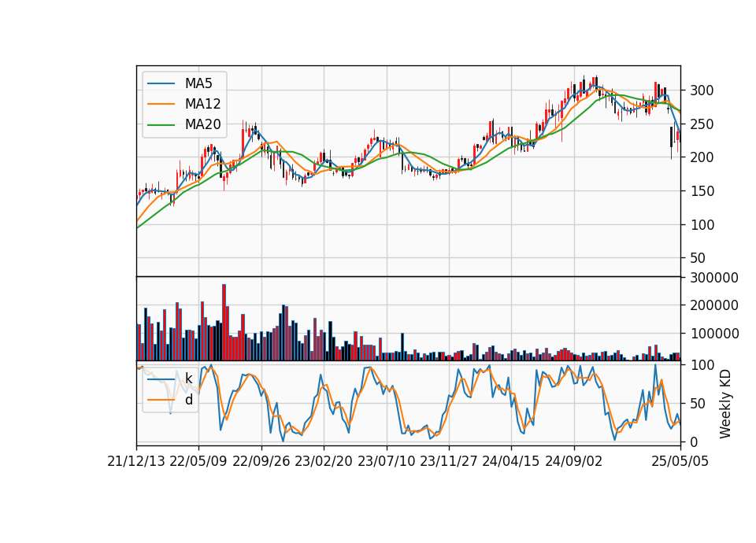Image resolution: width=756 pixels, height=543 pixels.
Task: Click the orange MA12 legend line sample
Action: click(x=161, y=104)
